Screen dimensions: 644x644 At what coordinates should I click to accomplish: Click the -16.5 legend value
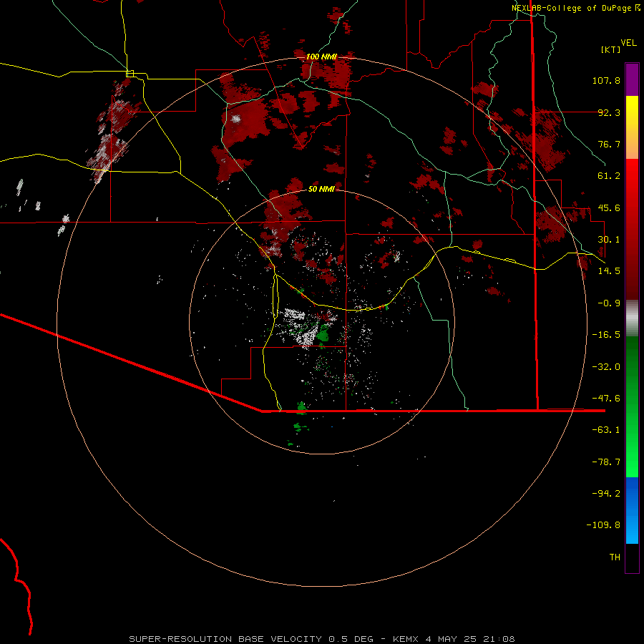pyautogui.click(x=606, y=335)
